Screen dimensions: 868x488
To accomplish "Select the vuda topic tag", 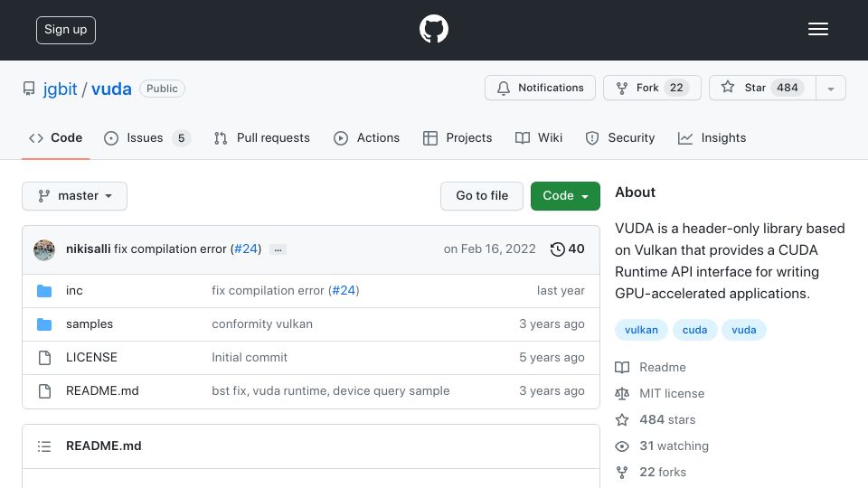I will pyautogui.click(x=743, y=330).
